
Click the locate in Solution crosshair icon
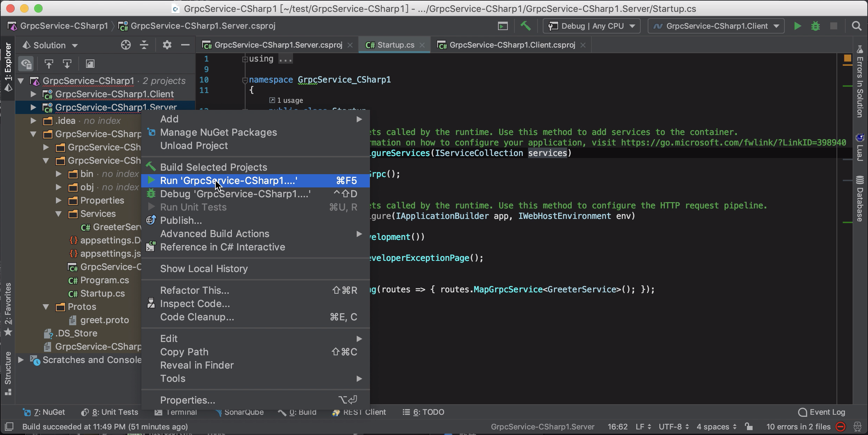(126, 45)
